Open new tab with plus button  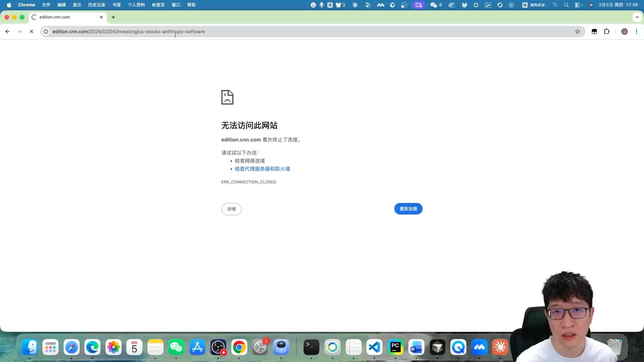click(113, 17)
